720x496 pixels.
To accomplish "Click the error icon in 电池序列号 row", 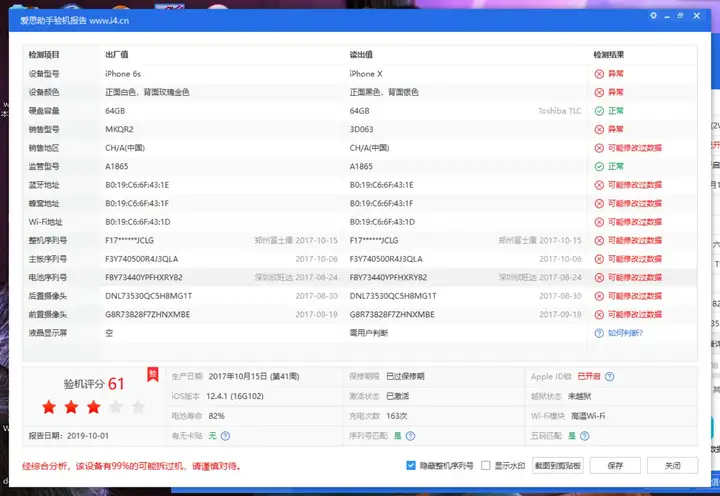I will 599,277.
